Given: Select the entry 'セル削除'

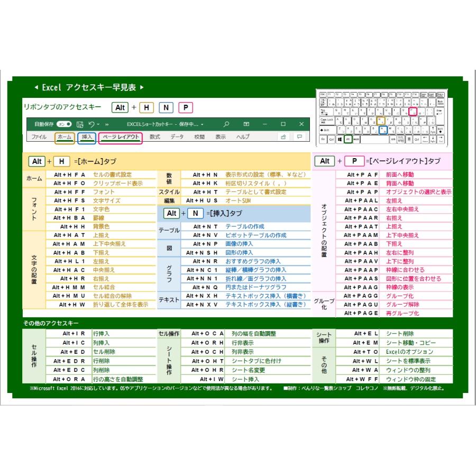Looking at the screenshot, I should tap(104, 352).
